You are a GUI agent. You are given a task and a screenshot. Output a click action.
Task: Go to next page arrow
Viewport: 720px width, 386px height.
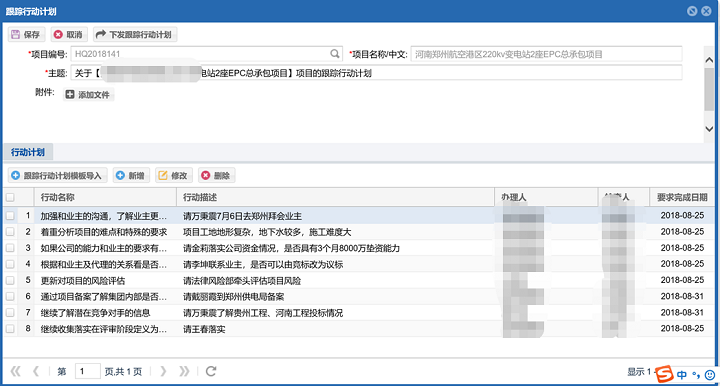(163, 371)
